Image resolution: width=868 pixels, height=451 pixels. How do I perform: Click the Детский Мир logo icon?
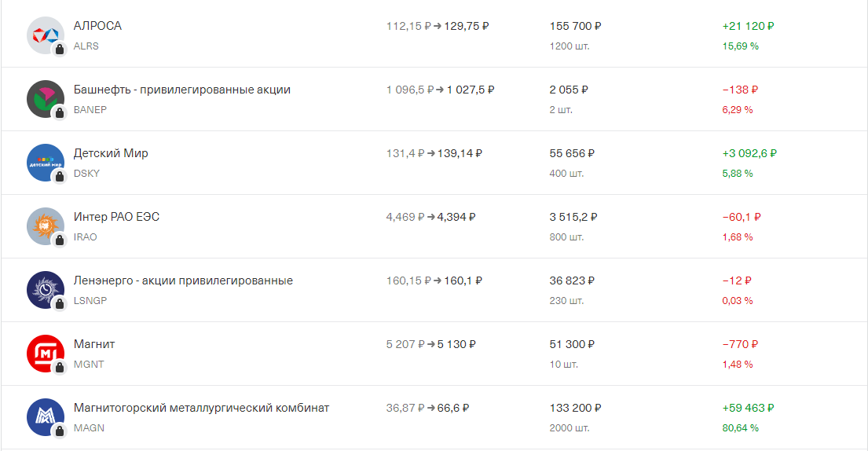click(x=46, y=163)
